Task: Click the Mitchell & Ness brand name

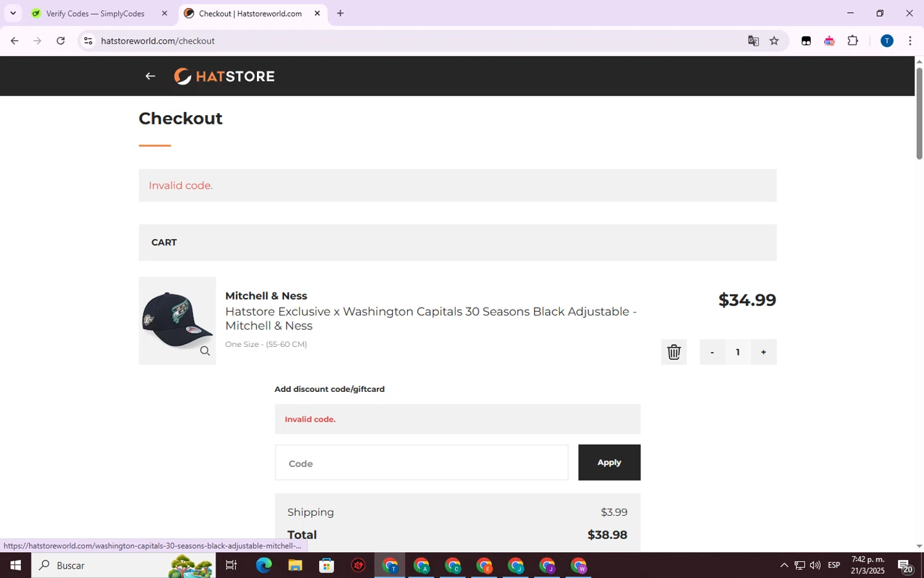Action: pos(266,296)
